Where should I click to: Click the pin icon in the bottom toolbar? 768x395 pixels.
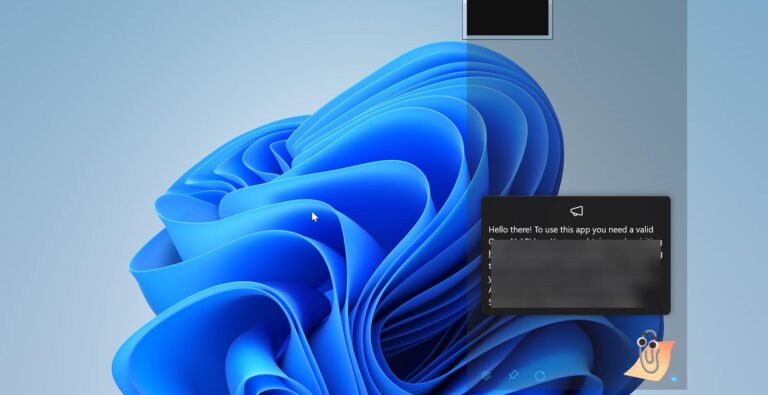click(x=513, y=375)
